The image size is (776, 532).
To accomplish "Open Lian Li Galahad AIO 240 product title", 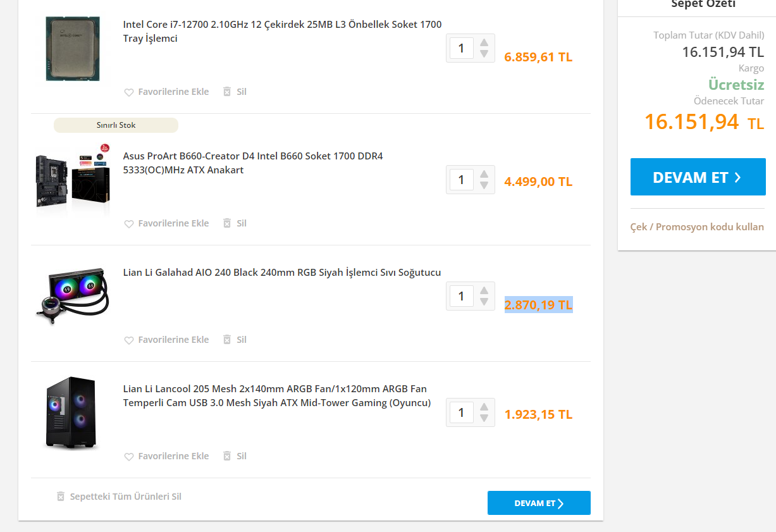I will [282, 273].
